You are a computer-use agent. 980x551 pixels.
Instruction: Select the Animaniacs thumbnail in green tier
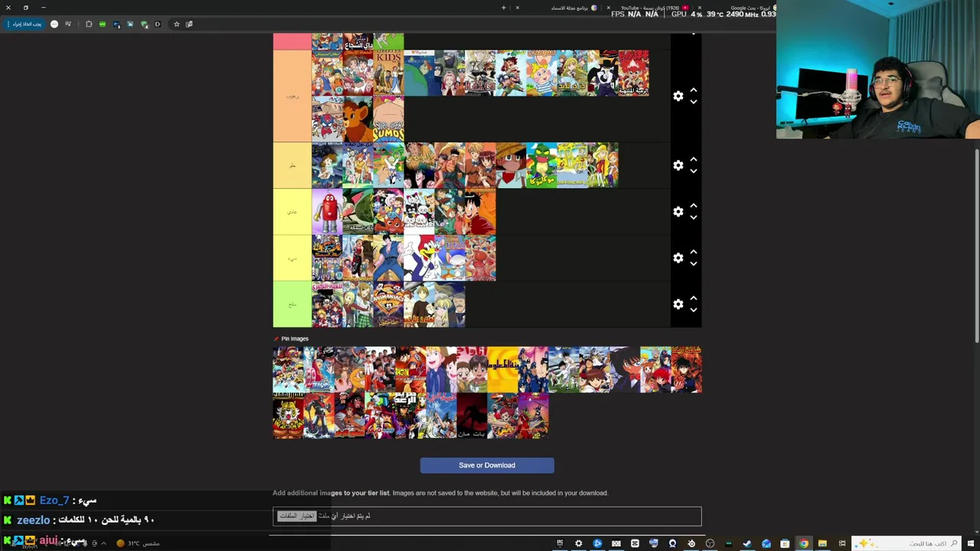pos(388,304)
